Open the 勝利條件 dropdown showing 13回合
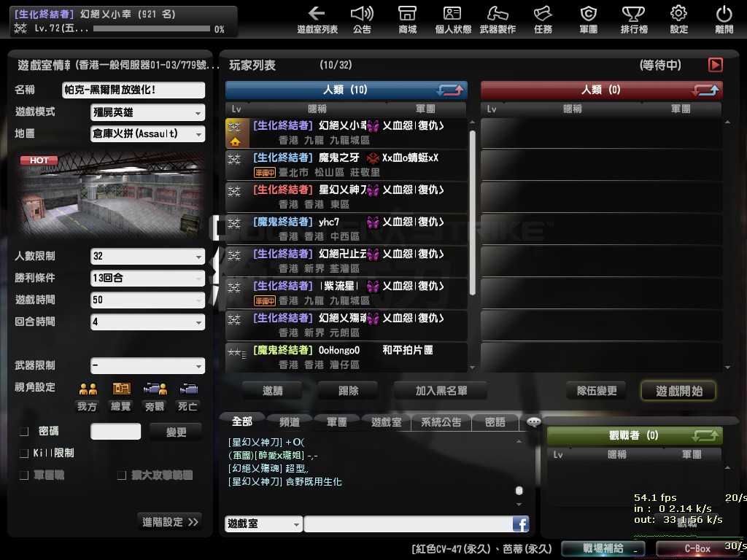747x560 pixels. [147, 278]
